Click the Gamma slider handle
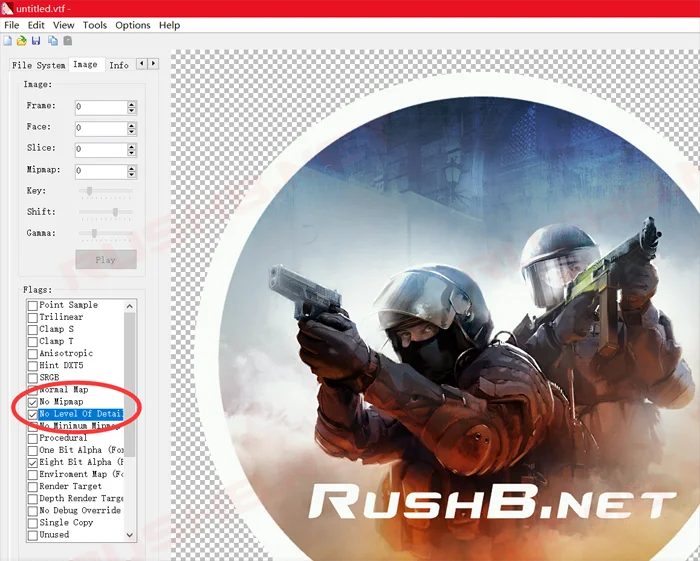This screenshot has height=561, width=700. (x=94, y=233)
